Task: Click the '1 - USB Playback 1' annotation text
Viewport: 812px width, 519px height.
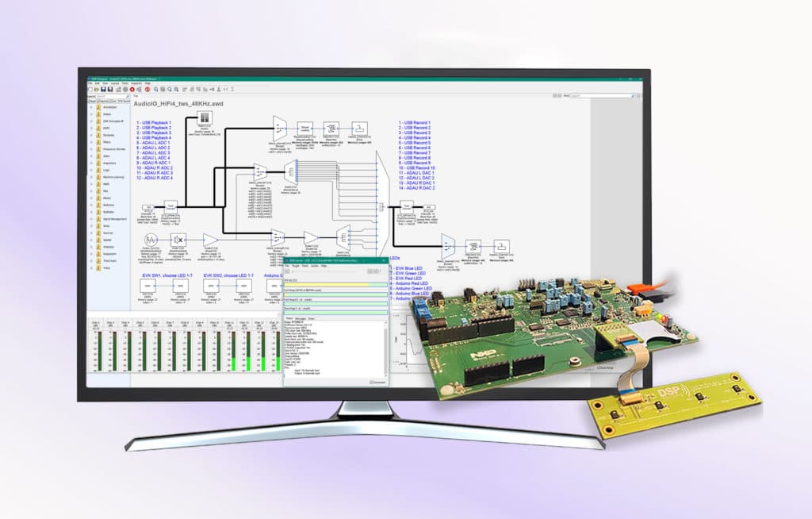Action: 154,123
